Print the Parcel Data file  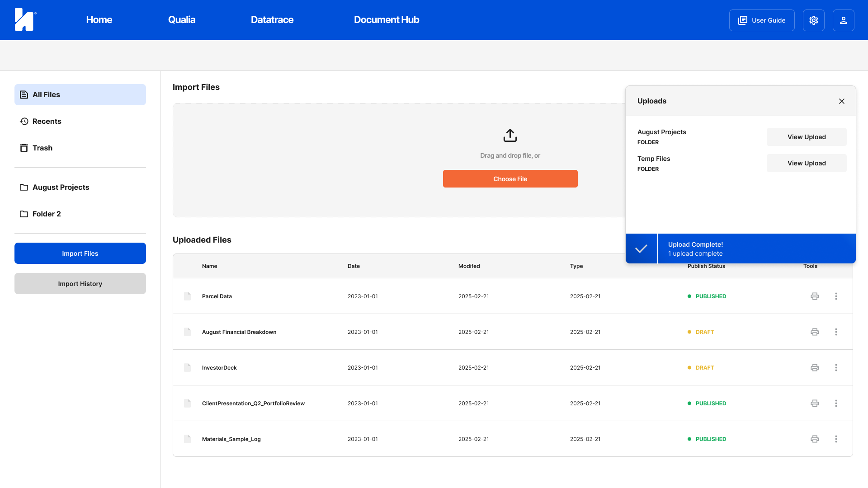click(x=815, y=296)
